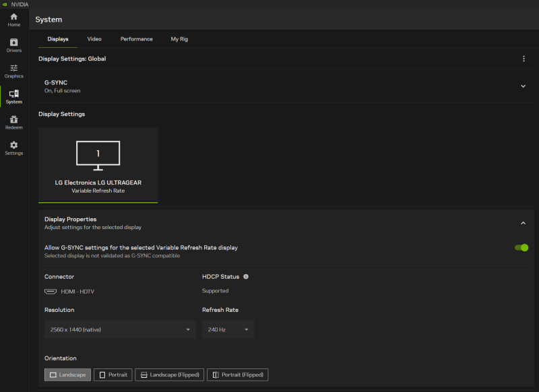
Task: Click the 'HDMI - HDTV' connector text
Action: point(77,292)
